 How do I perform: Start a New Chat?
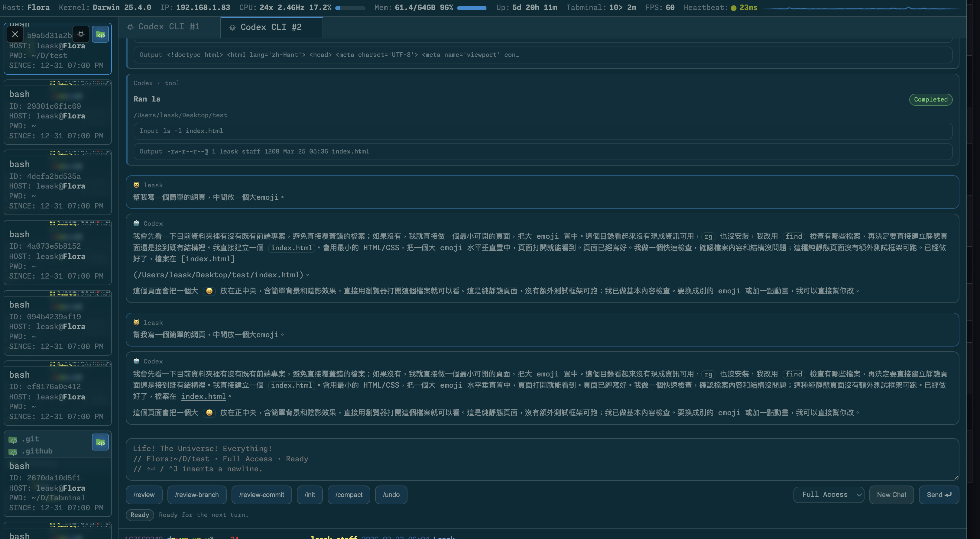891,495
